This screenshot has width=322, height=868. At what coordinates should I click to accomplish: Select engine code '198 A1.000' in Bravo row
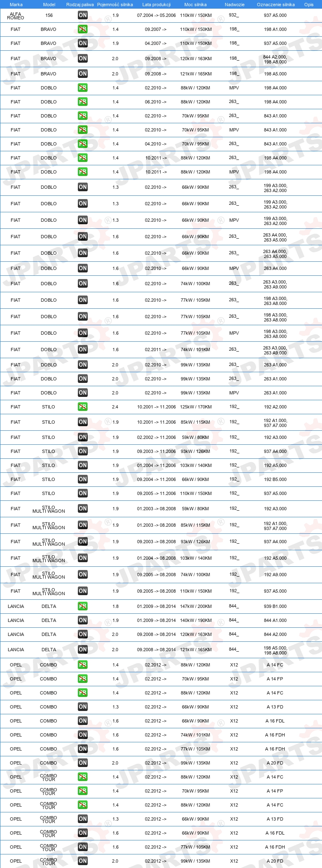click(x=275, y=29)
